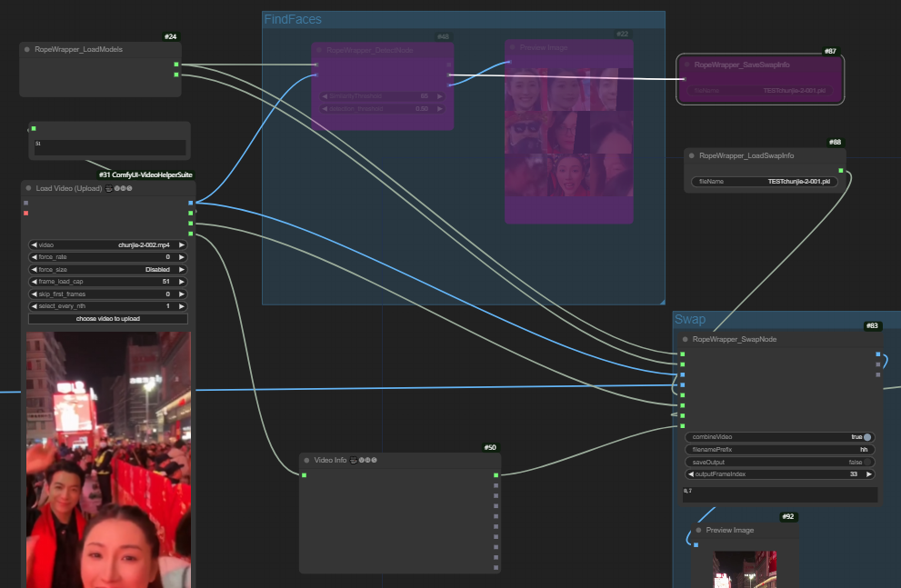Click the RopeWrapper_LoadModels title text
The width and height of the screenshot is (901, 588).
[78, 49]
